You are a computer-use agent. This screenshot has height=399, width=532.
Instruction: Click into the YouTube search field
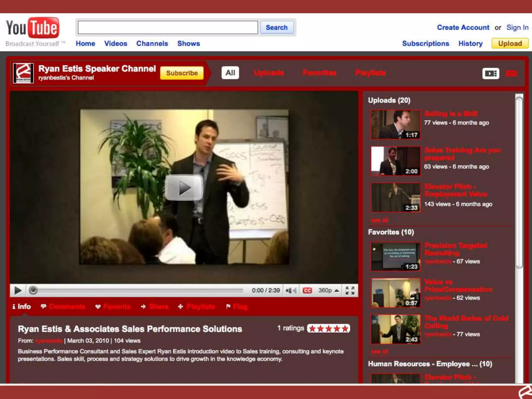(168, 27)
